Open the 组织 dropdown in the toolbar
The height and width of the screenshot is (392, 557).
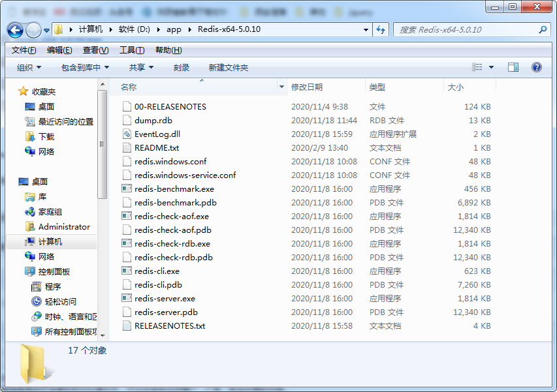[29, 67]
